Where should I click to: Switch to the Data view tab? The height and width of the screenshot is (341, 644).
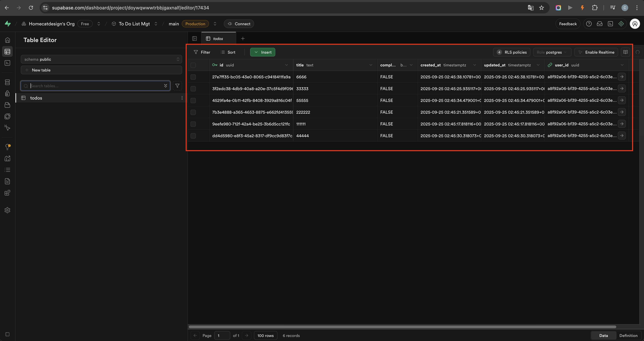[604, 335]
